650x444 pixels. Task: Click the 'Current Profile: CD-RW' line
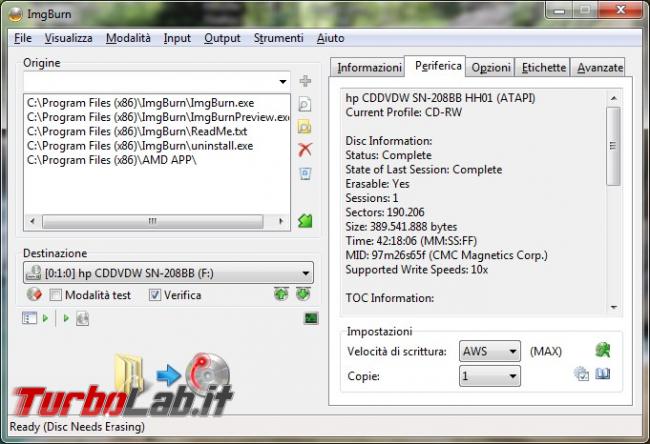tap(403, 112)
